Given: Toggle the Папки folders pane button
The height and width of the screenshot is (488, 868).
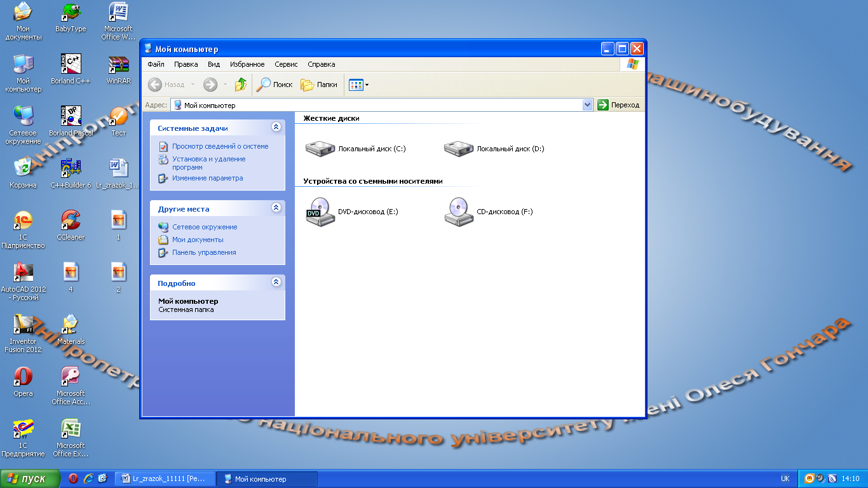Looking at the screenshot, I should coord(319,85).
